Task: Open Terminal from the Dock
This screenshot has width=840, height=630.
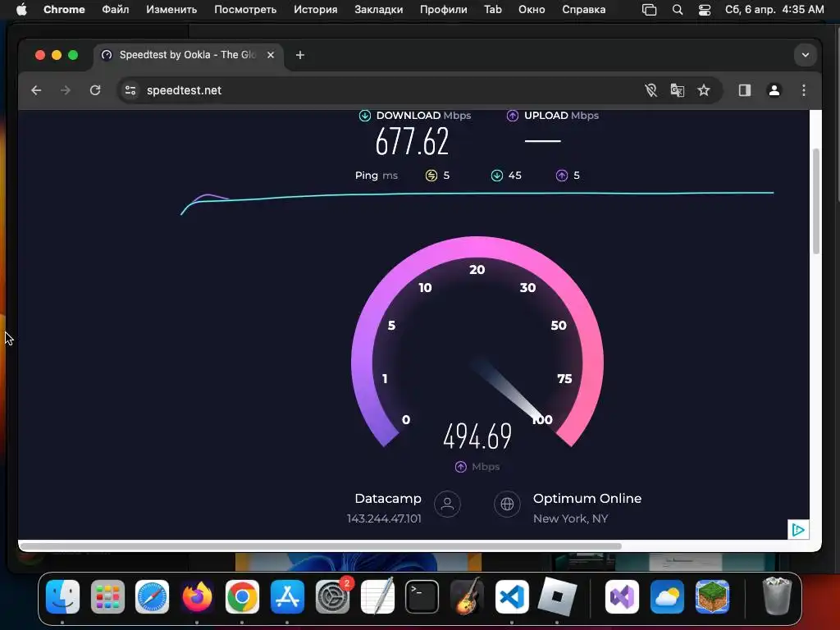Action: [422, 597]
